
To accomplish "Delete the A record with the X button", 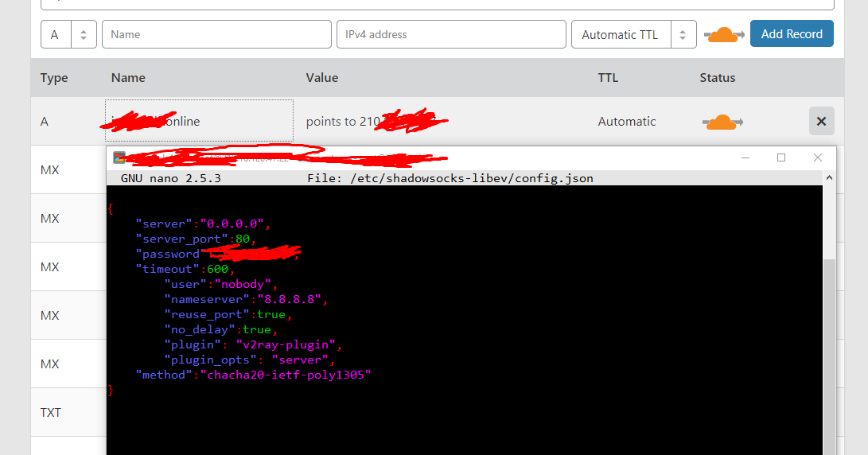I will click(822, 121).
